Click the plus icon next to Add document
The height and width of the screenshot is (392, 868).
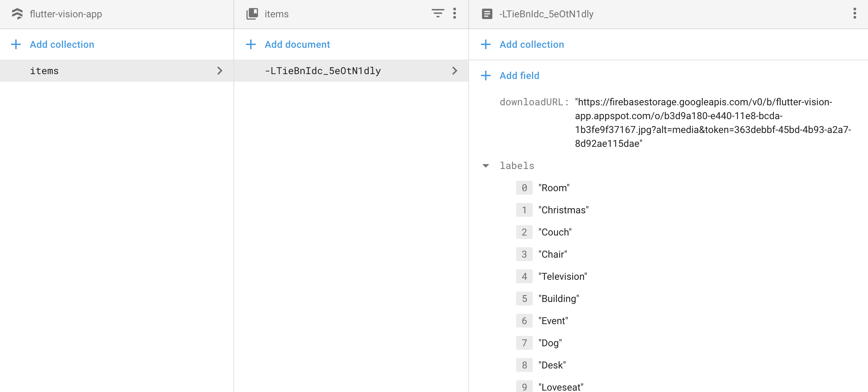point(251,44)
